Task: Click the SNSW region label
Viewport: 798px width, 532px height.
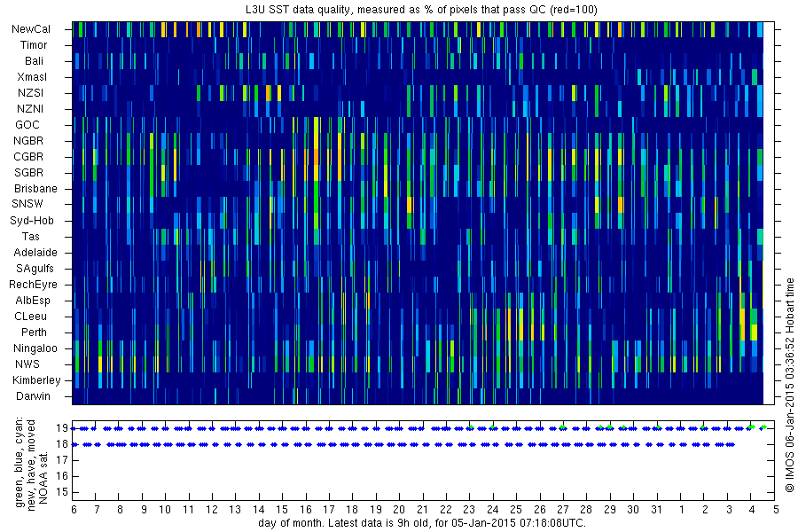Action: point(27,204)
